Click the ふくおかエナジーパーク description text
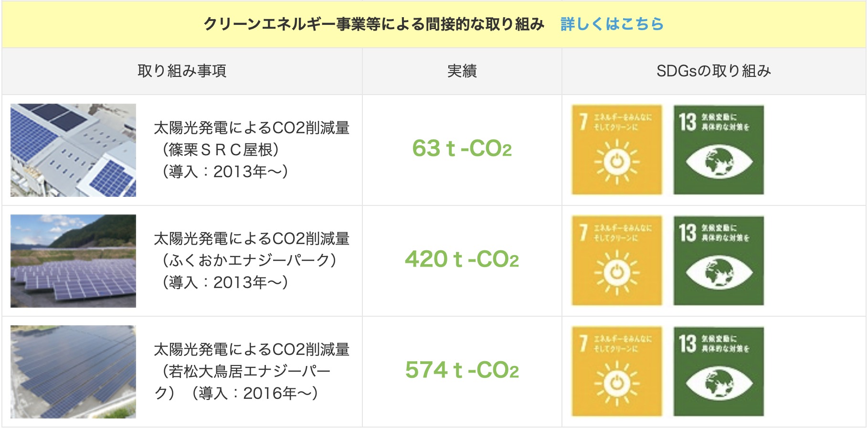Screen dimensions: 868x429 [252, 261]
